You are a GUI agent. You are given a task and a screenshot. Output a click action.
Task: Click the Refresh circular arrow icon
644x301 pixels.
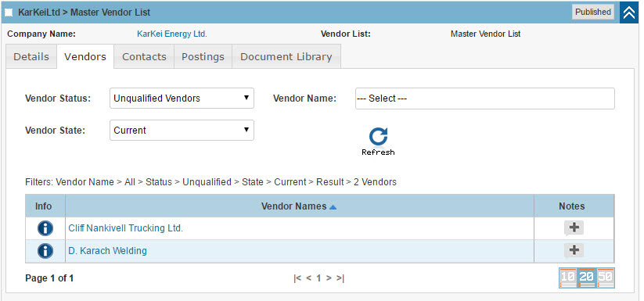pos(378,137)
